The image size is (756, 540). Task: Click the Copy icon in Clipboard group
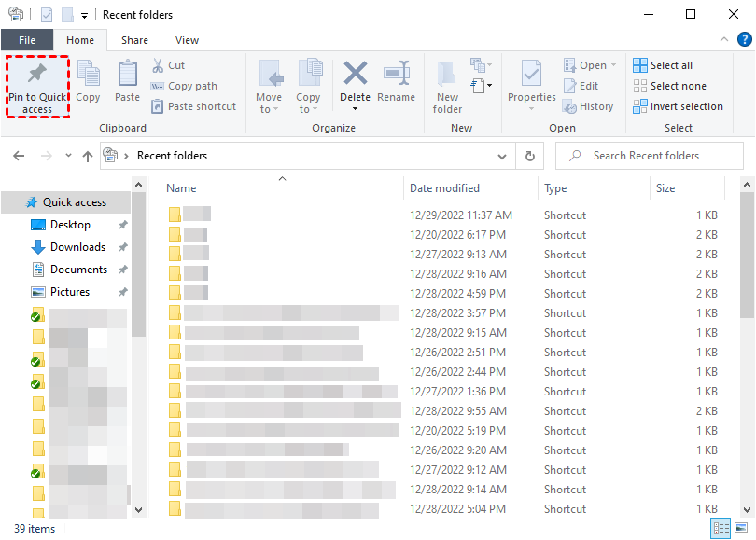pos(89,75)
